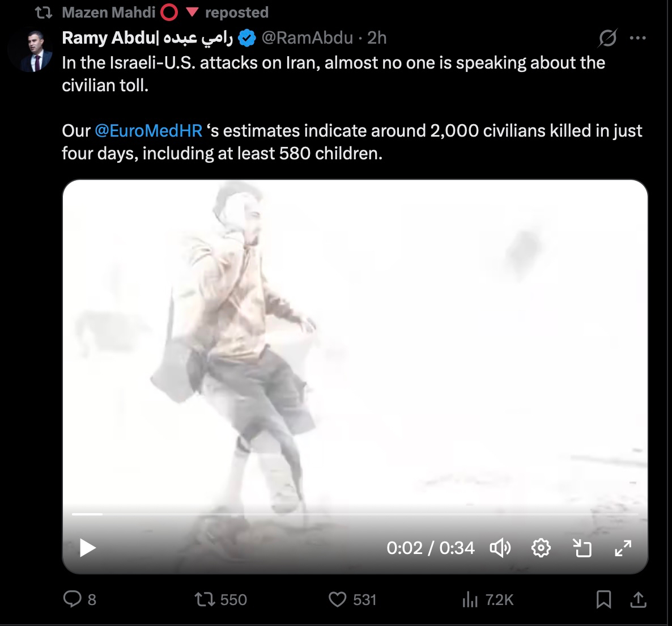
Task: Open the @RamAbdu handle
Action: point(307,38)
